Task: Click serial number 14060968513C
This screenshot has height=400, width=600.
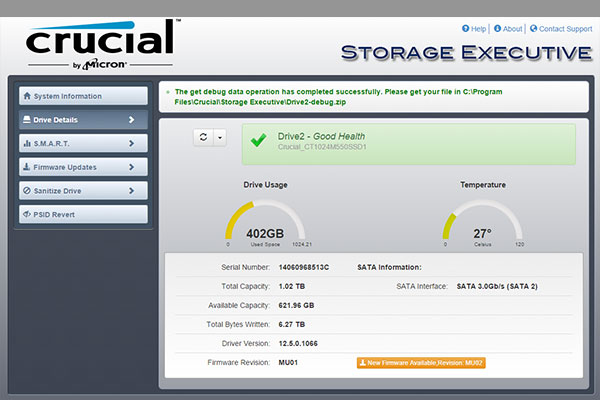Action: click(x=304, y=267)
